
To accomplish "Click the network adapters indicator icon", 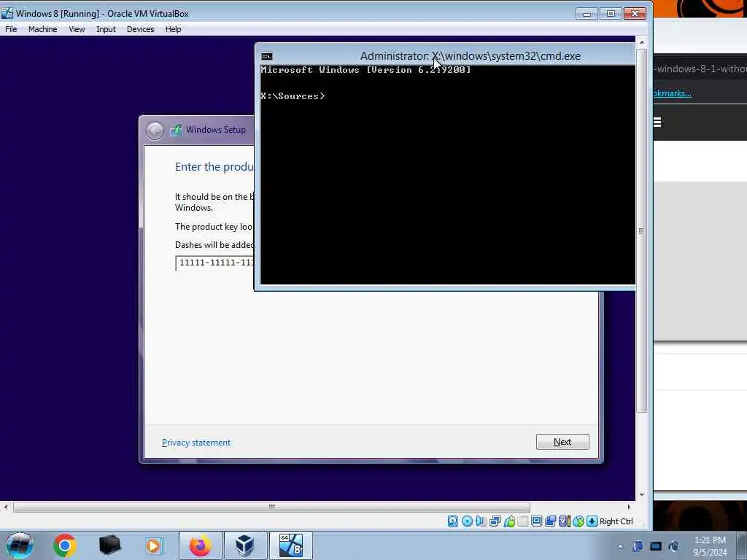I will coord(495,521).
